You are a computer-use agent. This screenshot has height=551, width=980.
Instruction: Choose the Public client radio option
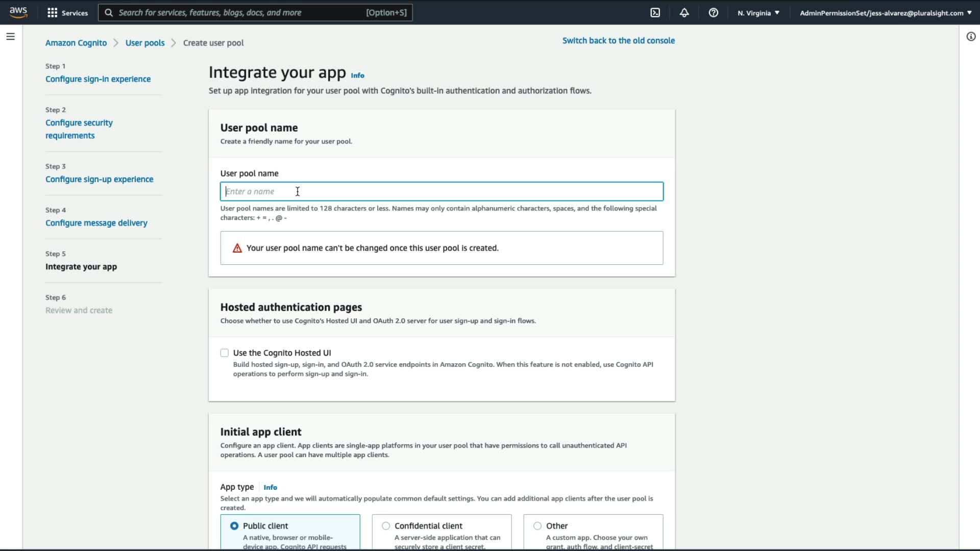click(x=234, y=526)
